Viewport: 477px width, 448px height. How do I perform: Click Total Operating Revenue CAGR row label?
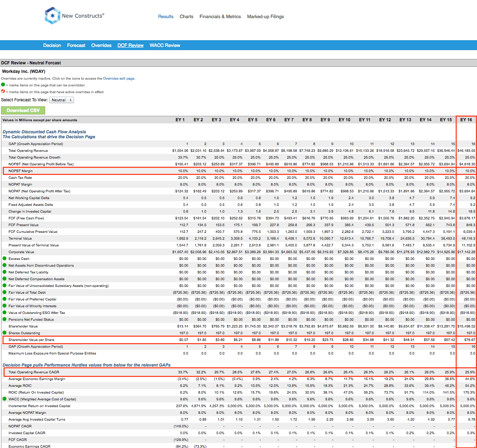click(34, 372)
